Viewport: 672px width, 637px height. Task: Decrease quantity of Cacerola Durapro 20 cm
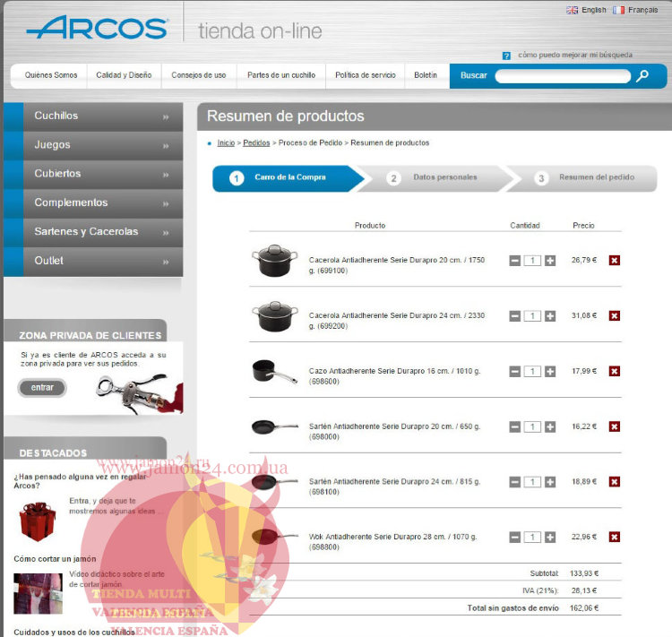(x=514, y=260)
